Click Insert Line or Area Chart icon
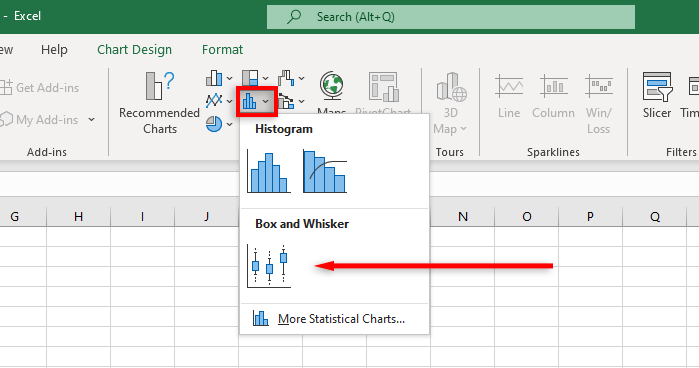 (214, 101)
